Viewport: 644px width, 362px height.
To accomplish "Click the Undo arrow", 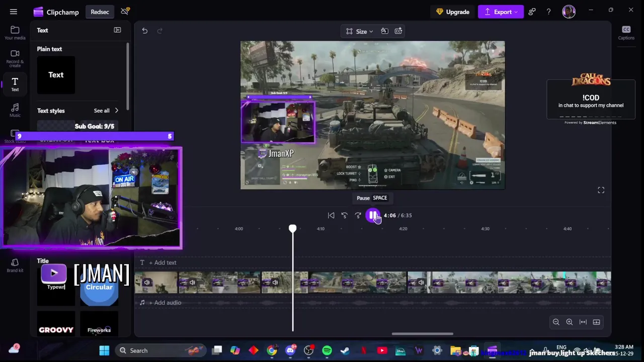I will pyautogui.click(x=144, y=31).
